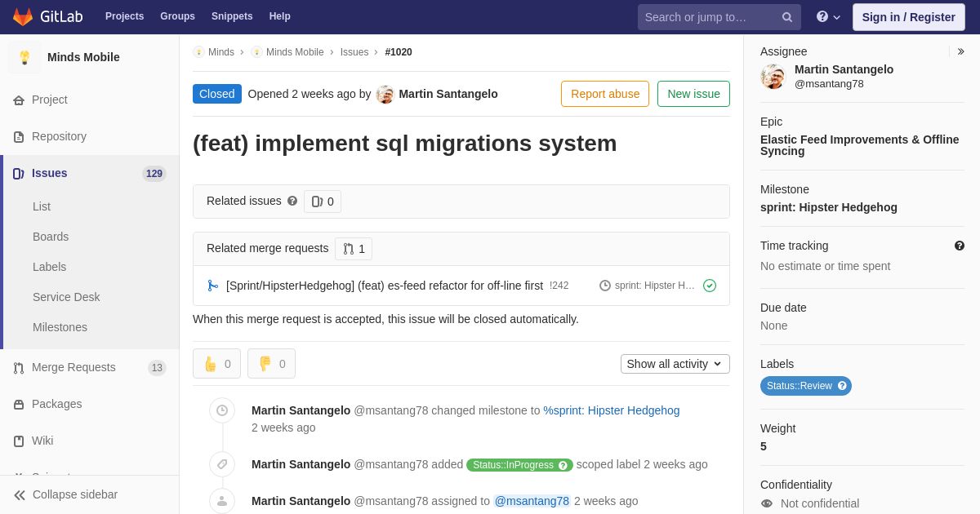Select Boards under Issues

point(51,237)
